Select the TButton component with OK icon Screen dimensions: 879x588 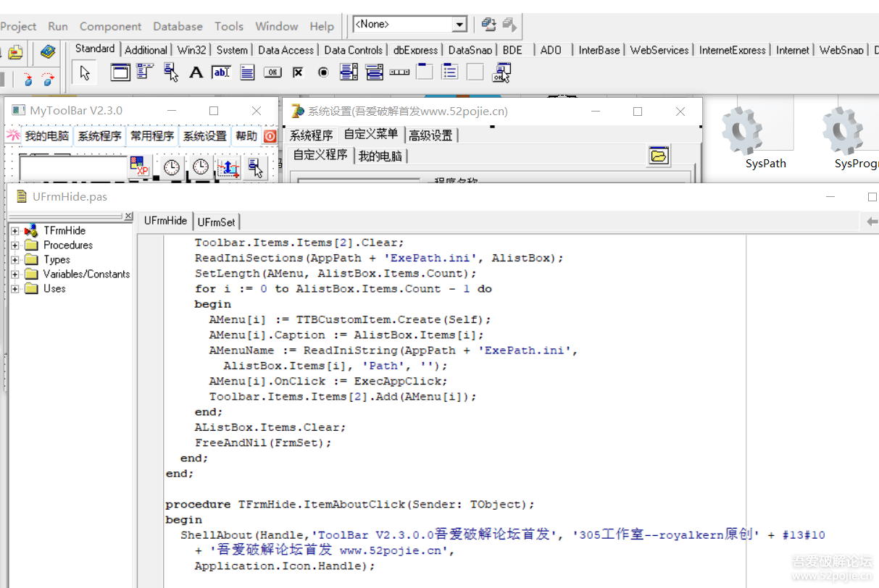point(273,72)
